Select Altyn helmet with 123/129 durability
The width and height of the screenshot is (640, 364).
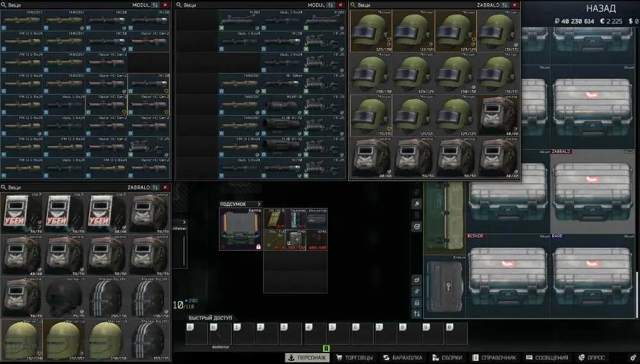pos(456,31)
